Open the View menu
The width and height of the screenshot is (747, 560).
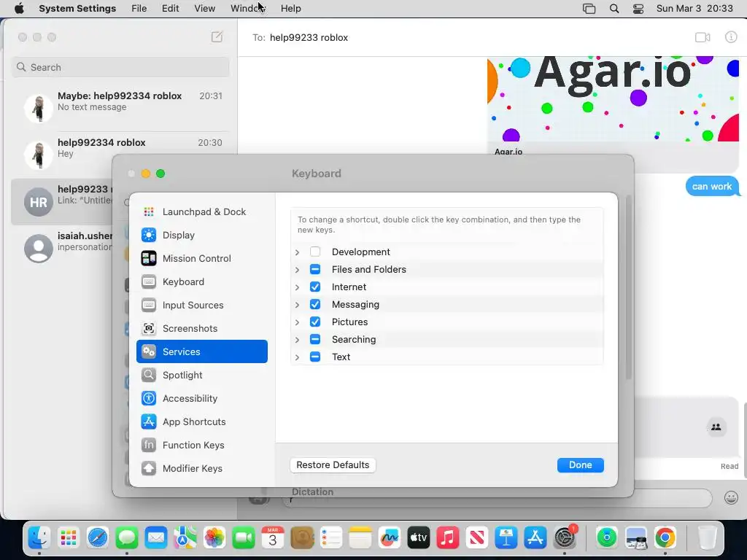pos(205,9)
